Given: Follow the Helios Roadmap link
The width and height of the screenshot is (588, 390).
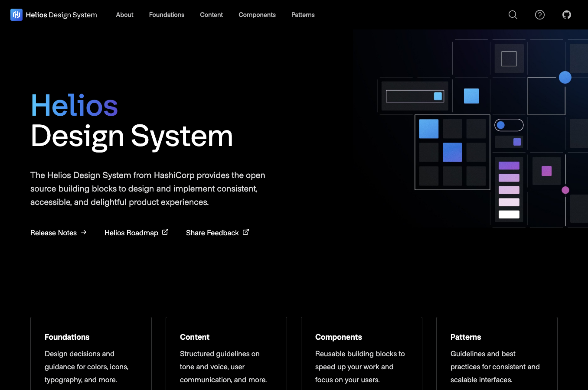Looking at the screenshot, I should click(x=131, y=233).
